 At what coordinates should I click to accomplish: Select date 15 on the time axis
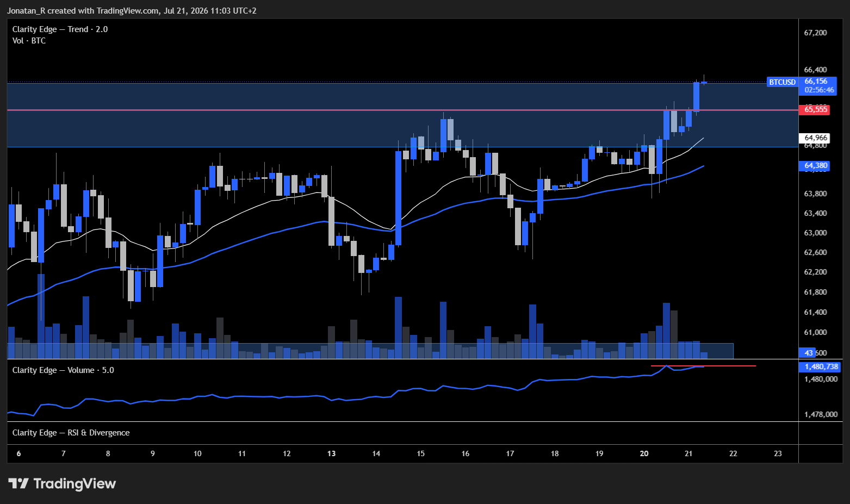(x=421, y=453)
